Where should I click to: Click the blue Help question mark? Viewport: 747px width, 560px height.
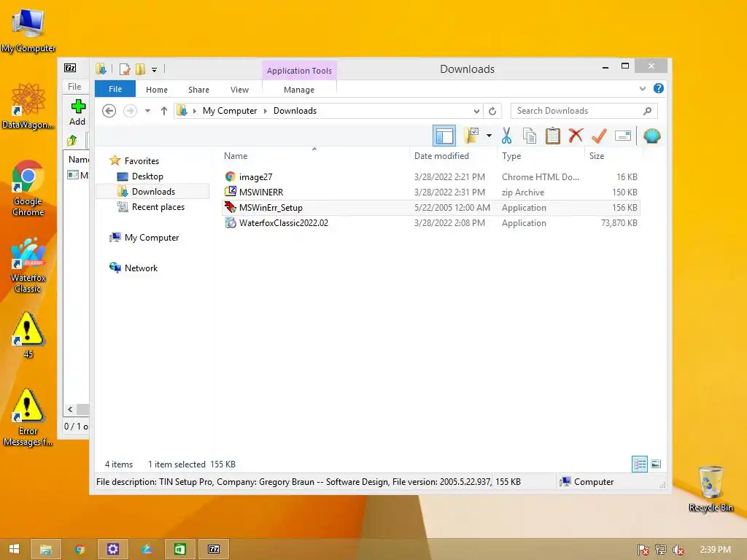coord(659,88)
